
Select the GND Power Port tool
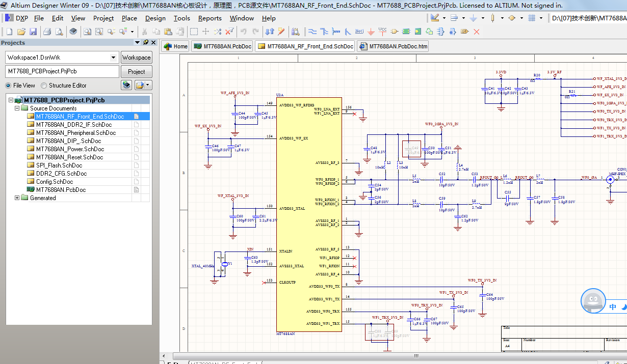tap(371, 32)
